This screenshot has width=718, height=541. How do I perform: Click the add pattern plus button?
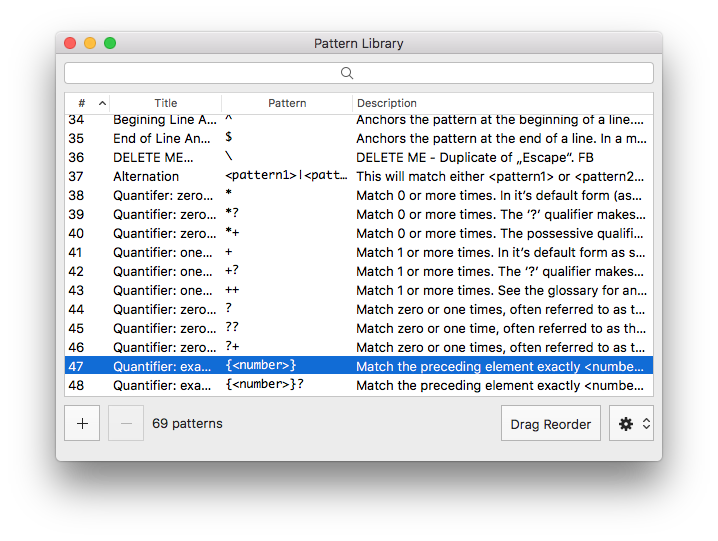[x=82, y=423]
